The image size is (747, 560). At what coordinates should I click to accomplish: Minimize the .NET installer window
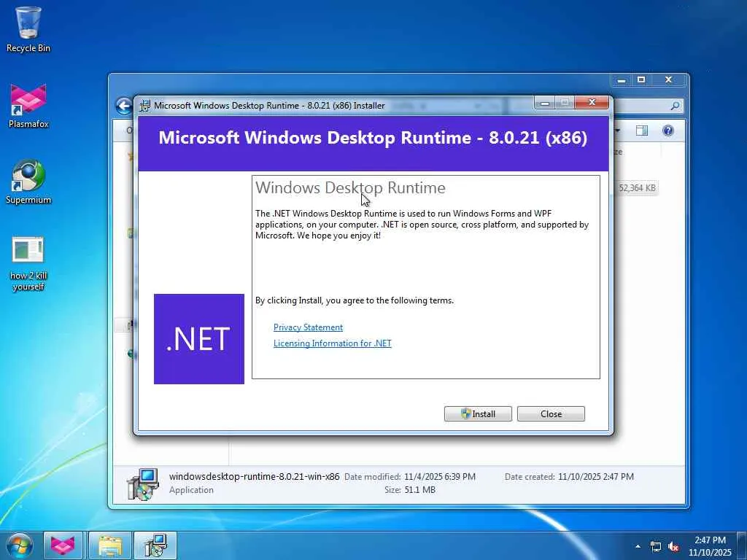[545, 103]
